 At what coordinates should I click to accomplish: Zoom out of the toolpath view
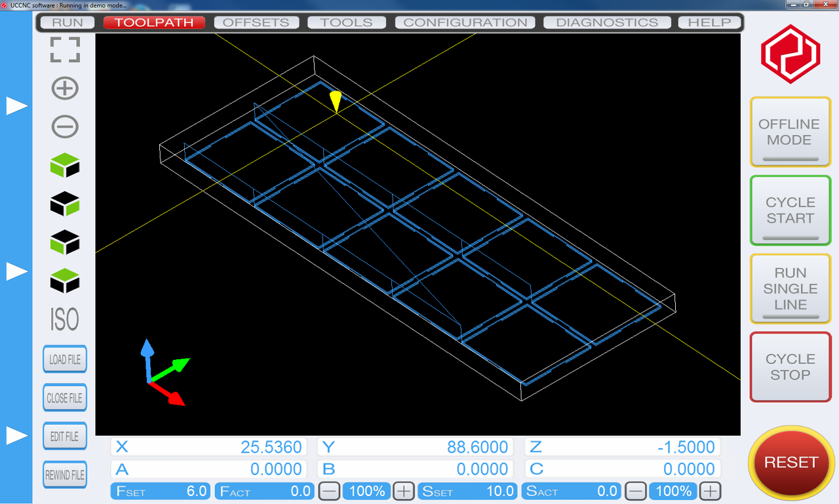[x=65, y=126]
